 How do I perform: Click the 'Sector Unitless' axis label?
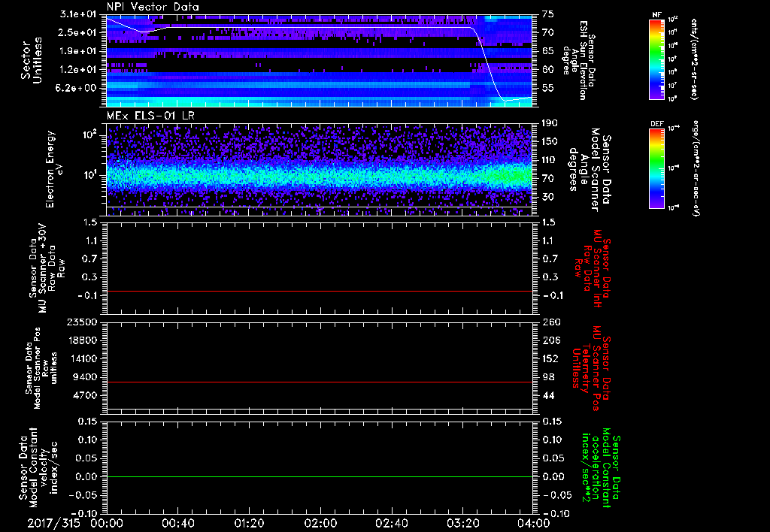[32, 60]
